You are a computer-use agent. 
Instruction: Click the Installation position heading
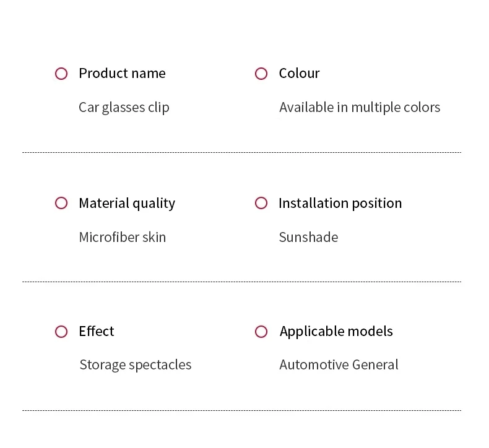tap(340, 203)
